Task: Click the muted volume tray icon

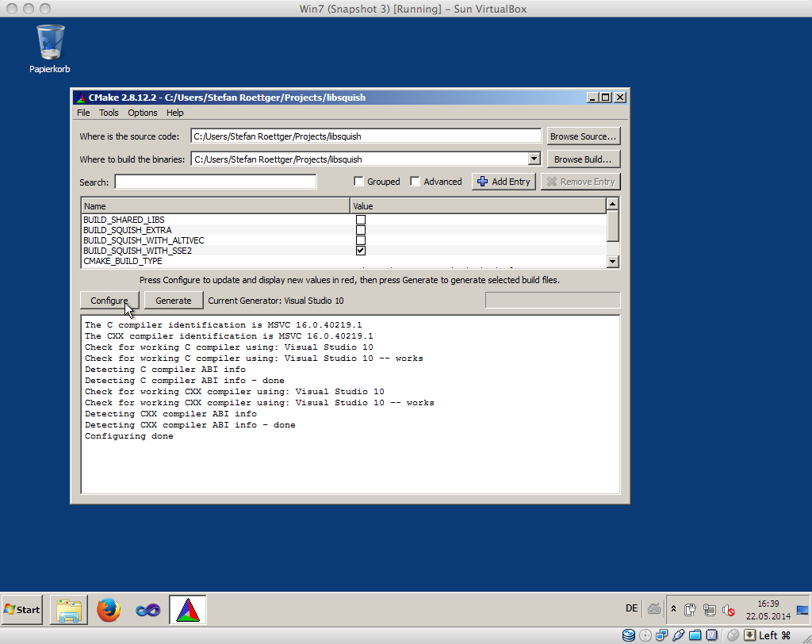Action: point(729,610)
